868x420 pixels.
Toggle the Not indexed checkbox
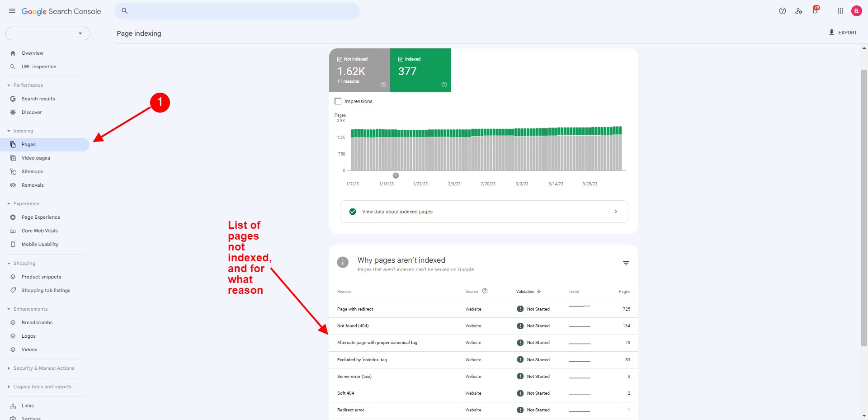tap(340, 59)
